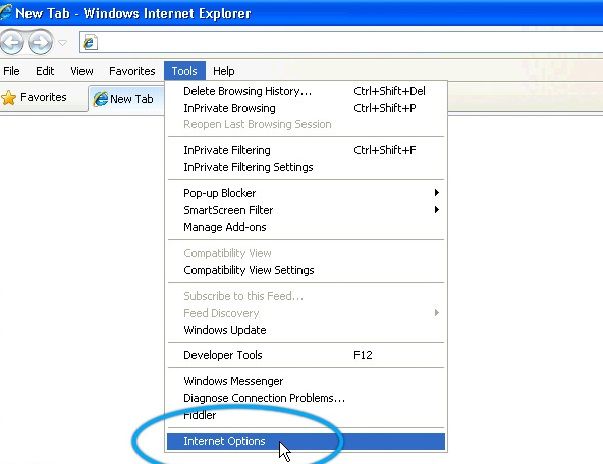Image resolution: width=603 pixels, height=464 pixels.
Task: Click the Forward navigation arrow button
Action: (x=40, y=42)
